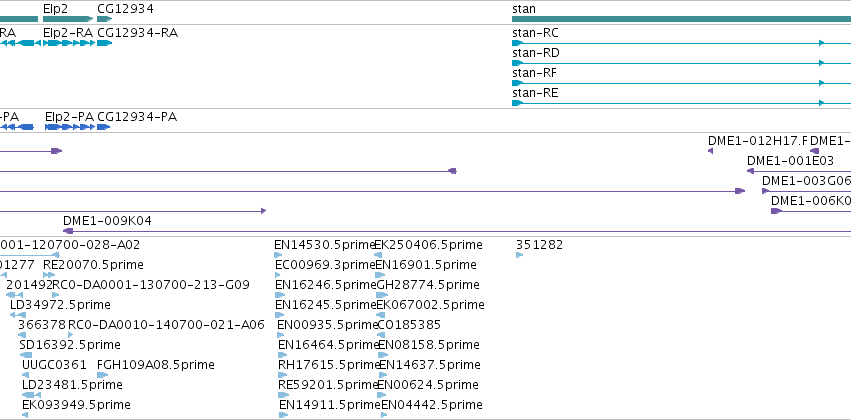Select the RH17615.5prime EST arrow
851x420 pixels.
tap(283, 375)
